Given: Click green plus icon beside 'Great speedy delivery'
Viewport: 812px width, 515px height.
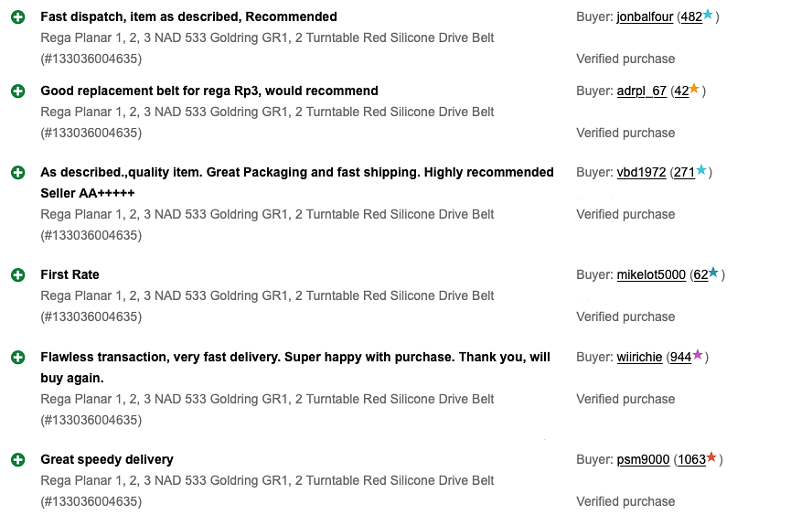Looking at the screenshot, I should (x=17, y=460).
